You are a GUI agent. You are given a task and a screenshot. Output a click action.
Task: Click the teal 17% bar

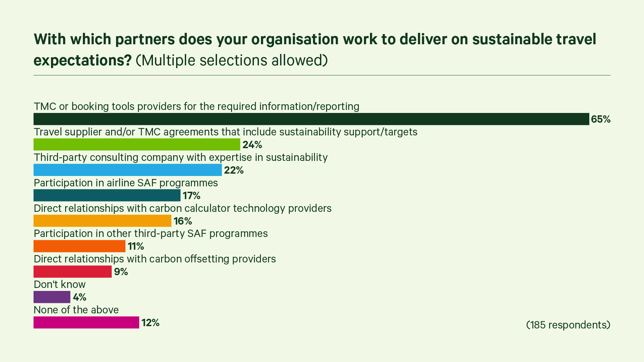coord(107,195)
